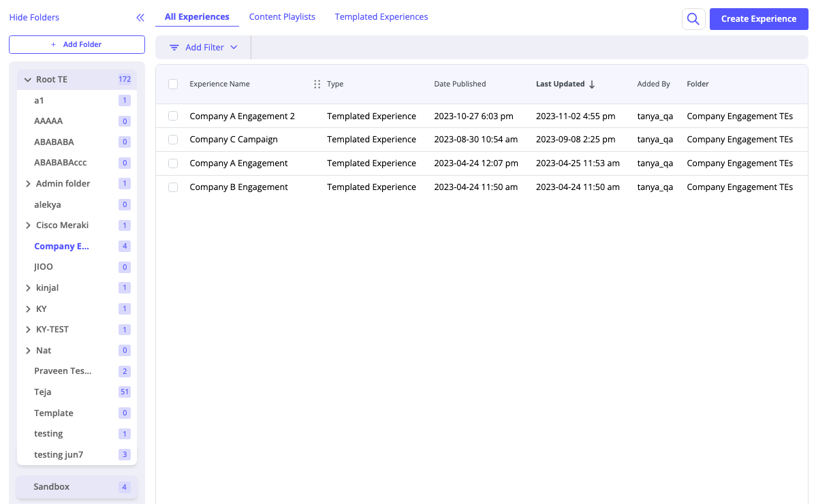Viewport: 816px width, 504px height.
Task: Click the Sandbox folder count badge
Action: (x=124, y=487)
